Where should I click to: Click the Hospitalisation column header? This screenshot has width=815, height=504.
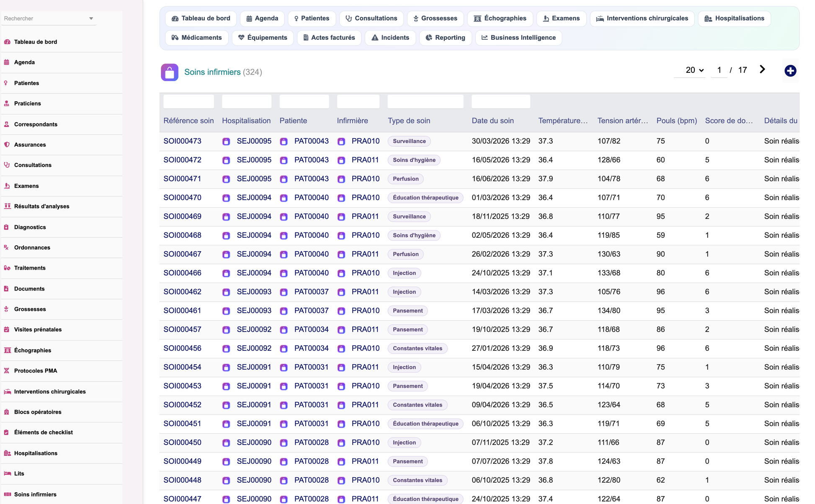click(246, 121)
